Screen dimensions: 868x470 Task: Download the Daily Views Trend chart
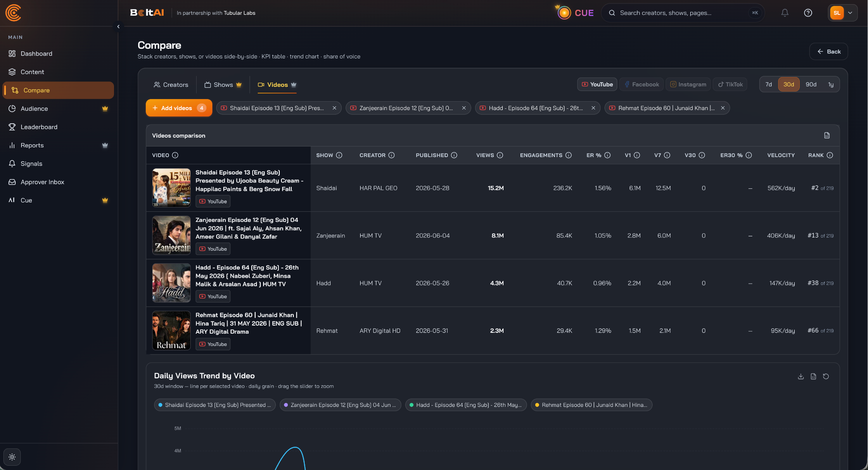(801, 376)
